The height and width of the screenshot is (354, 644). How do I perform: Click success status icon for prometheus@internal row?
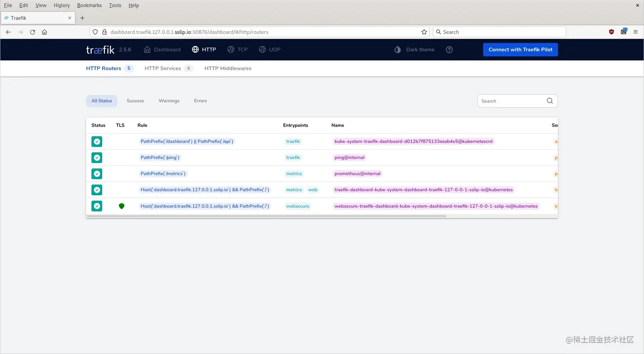tap(97, 174)
